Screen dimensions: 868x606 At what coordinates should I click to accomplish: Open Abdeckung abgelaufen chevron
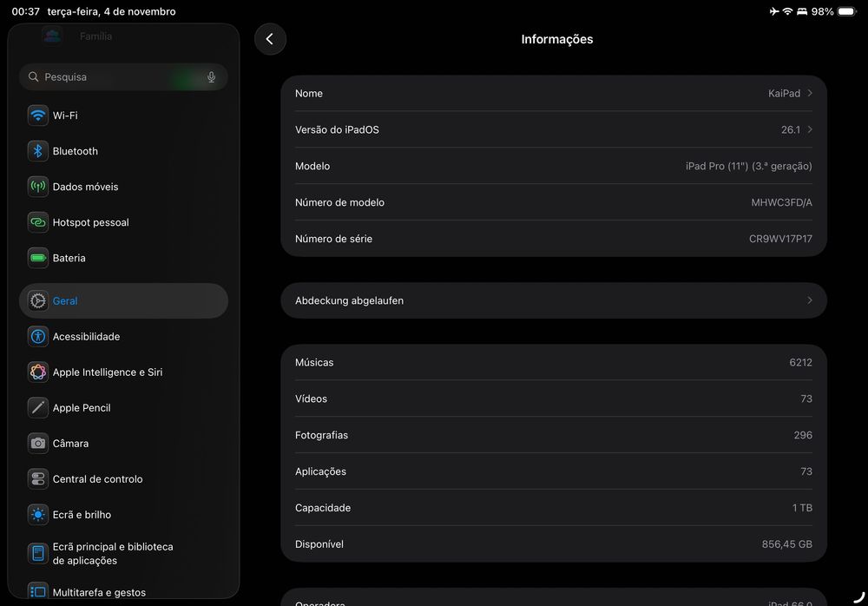pos(810,300)
